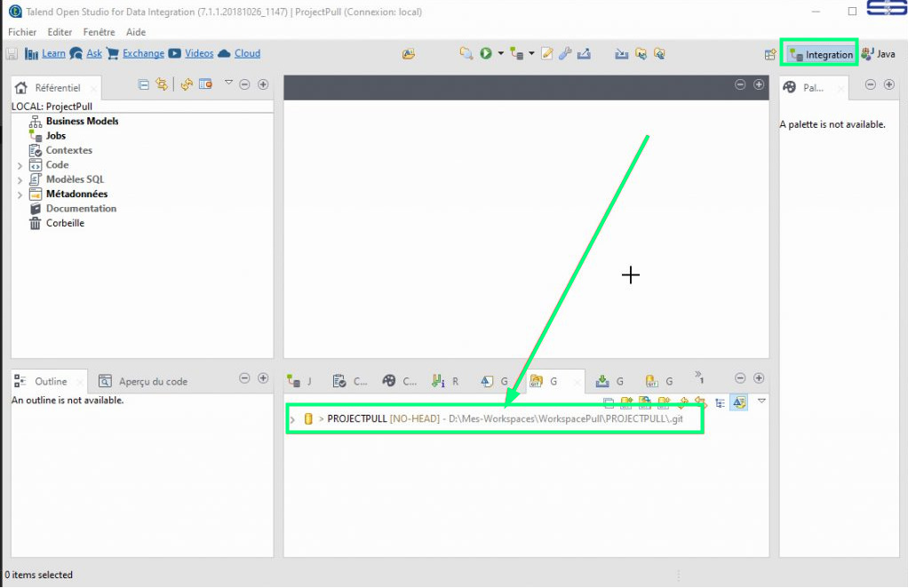Click the export arrow toolbar icon
This screenshot has width=908, height=588.
click(x=584, y=54)
